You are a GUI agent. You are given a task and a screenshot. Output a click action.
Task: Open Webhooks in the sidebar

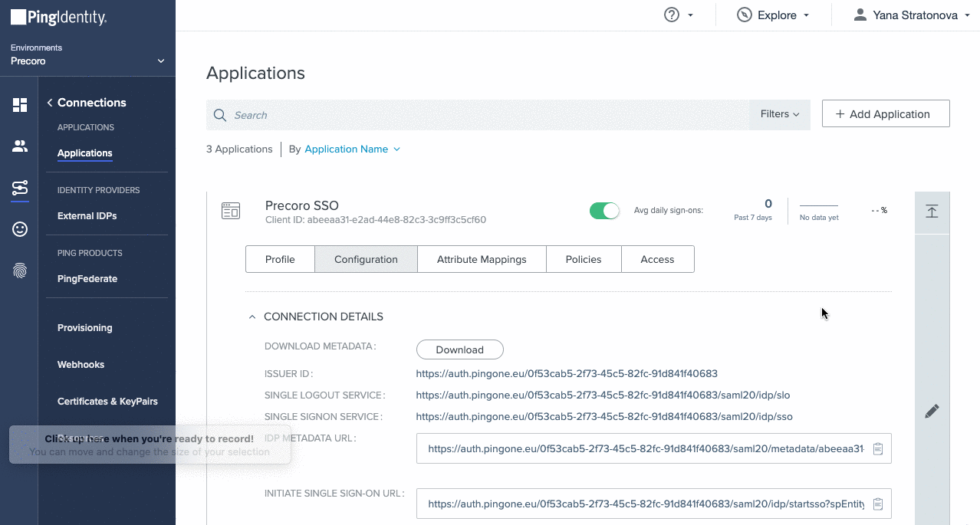(x=81, y=365)
